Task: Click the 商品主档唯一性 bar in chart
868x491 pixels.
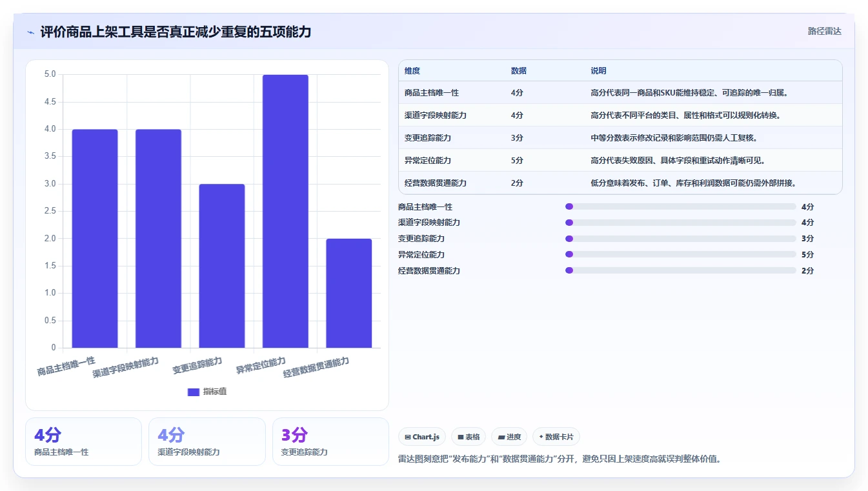Action: point(95,239)
